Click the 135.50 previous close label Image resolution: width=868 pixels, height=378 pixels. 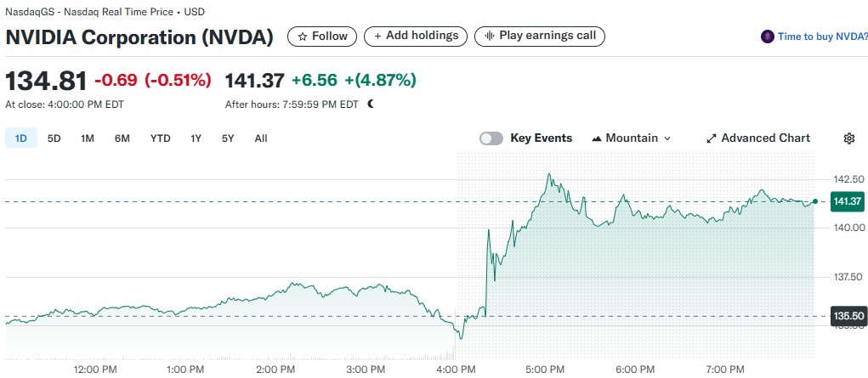[847, 316]
